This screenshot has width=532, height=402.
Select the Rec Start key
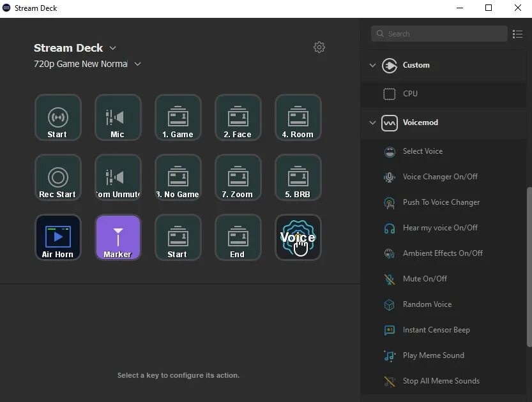58,177
